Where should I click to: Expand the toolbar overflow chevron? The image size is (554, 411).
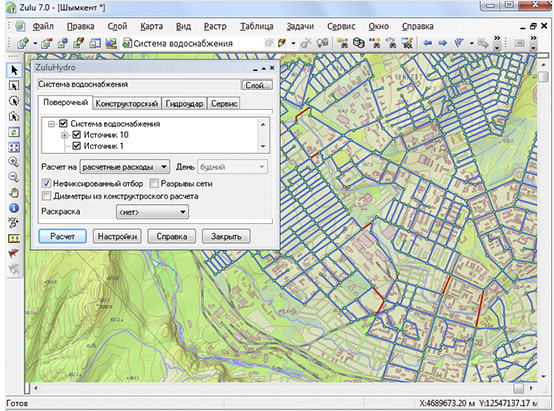click(497, 42)
